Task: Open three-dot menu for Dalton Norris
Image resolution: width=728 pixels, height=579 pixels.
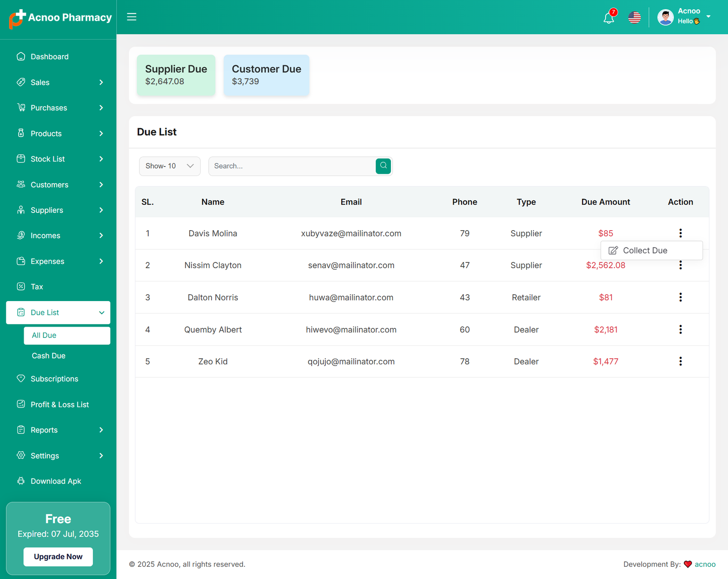Action: (x=680, y=297)
